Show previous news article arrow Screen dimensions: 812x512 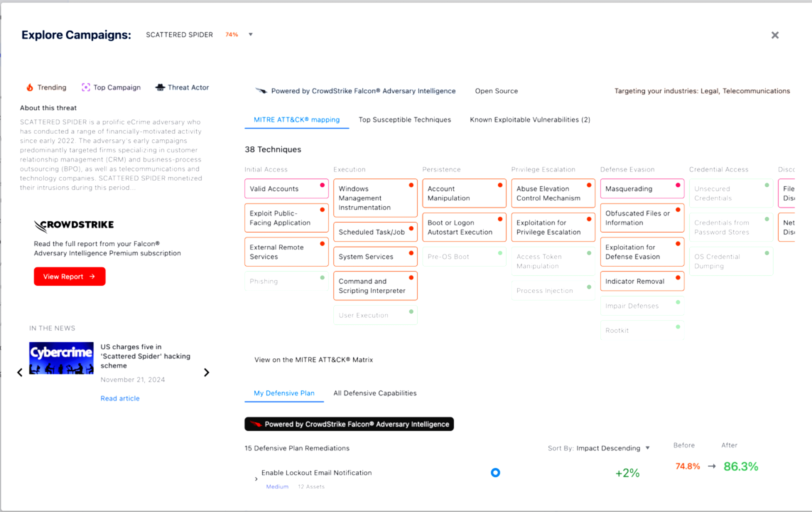tap(20, 372)
